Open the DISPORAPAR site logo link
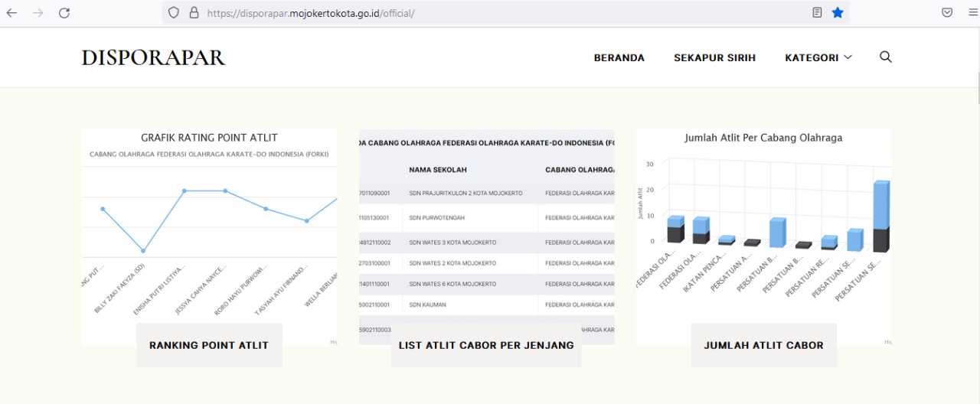980x404 pixels. (153, 57)
